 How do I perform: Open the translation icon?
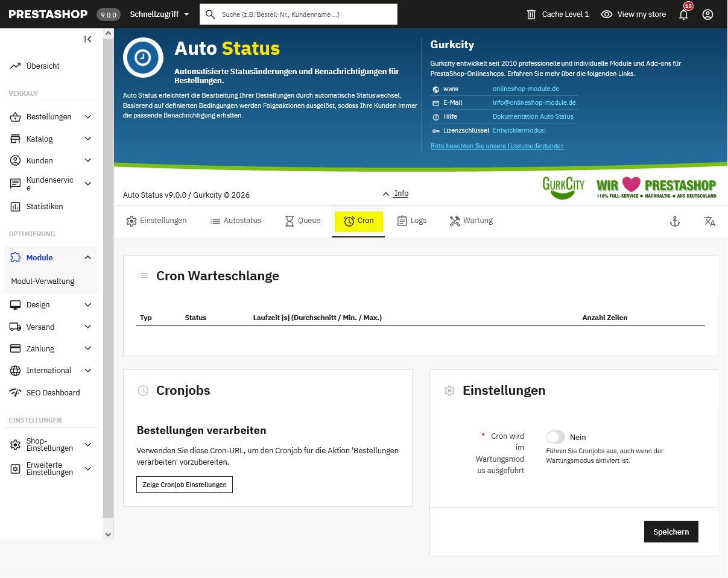710,221
